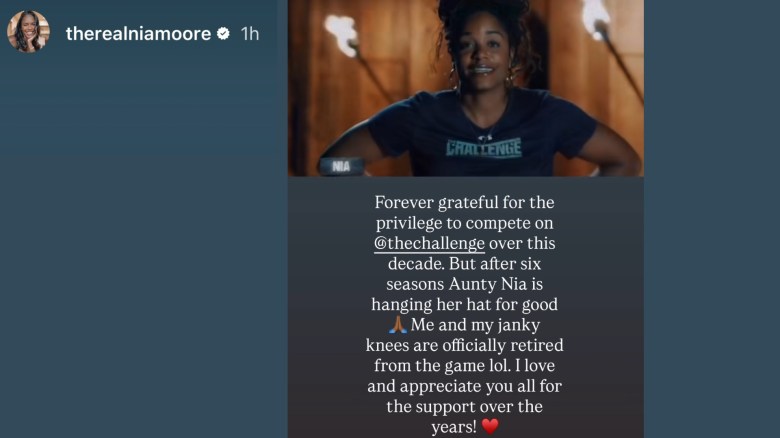Click the 'seasons Aunty Nia is' text line

[464, 284]
